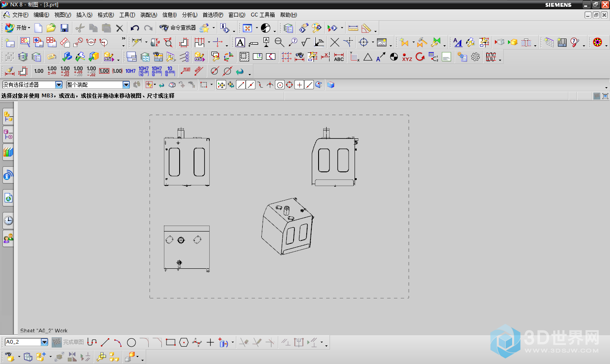Open the 插入(S) menu
Screen dimensions: 610x364
[84, 15]
